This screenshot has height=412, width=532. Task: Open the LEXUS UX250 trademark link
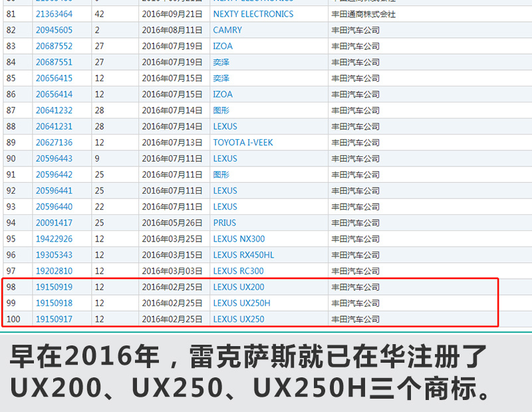click(239, 319)
